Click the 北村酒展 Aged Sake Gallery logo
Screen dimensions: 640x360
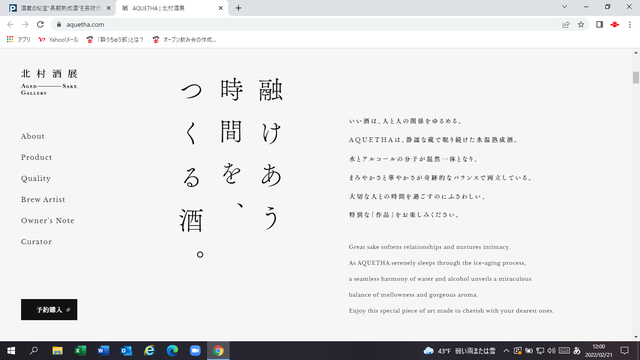(49, 82)
